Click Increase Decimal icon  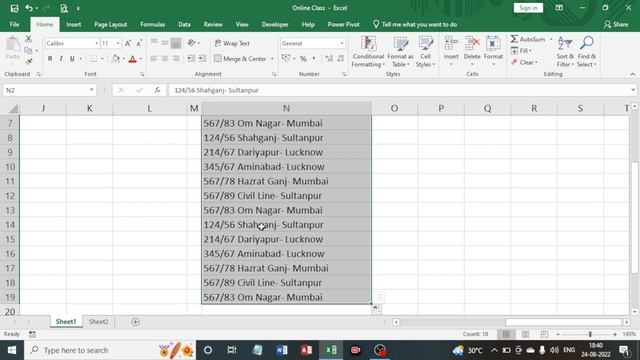(329, 59)
